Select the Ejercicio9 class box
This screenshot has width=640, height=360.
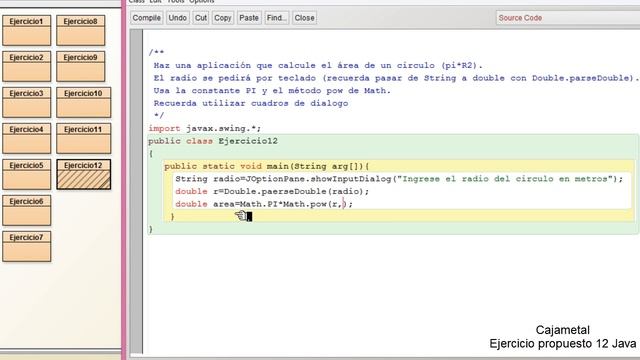click(81, 67)
